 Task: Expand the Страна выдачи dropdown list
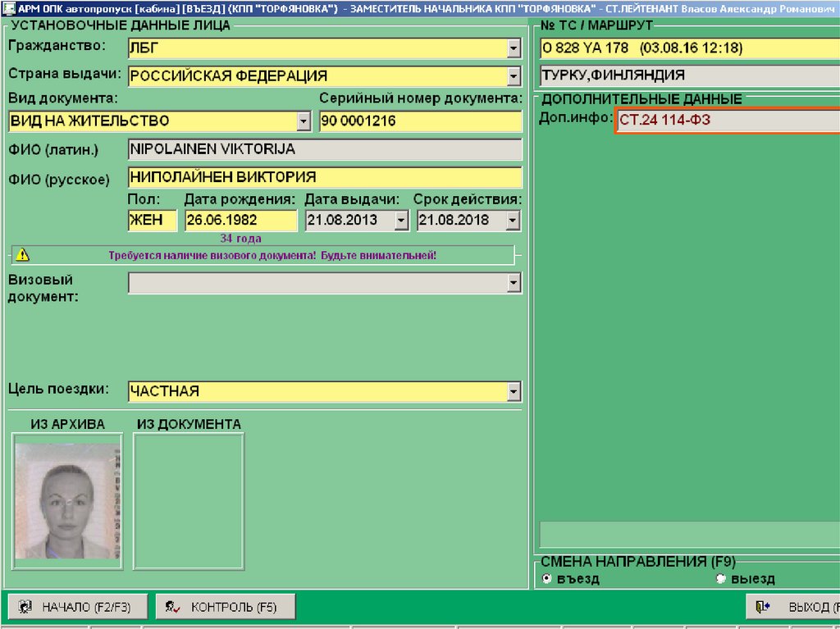click(514, 77)
